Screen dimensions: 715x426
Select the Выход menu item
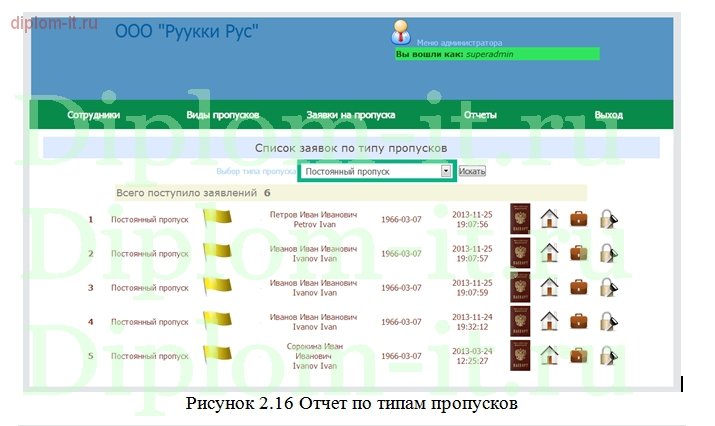[x=608, y=115]
